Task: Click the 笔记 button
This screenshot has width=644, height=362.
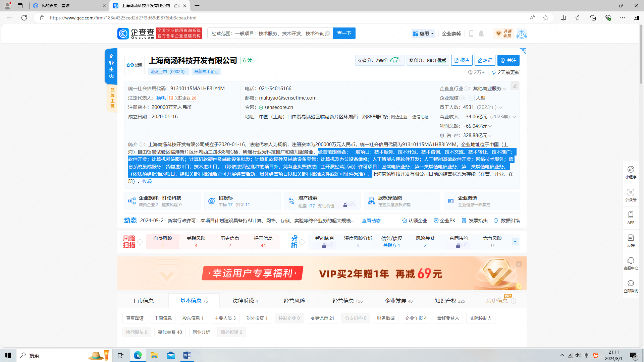Action: (485, 60)
